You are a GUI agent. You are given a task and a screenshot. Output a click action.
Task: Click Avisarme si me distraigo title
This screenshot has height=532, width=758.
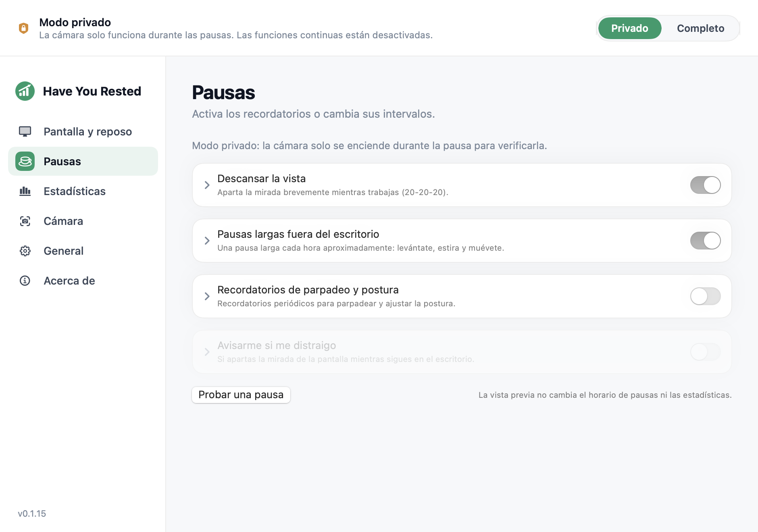(x=277, y=345)
